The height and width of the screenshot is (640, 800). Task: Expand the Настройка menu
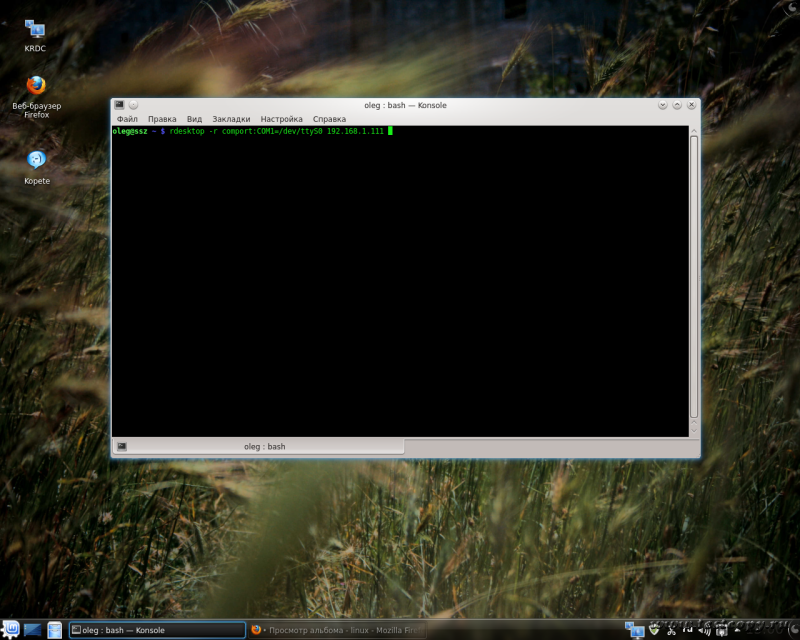point(281,119)
